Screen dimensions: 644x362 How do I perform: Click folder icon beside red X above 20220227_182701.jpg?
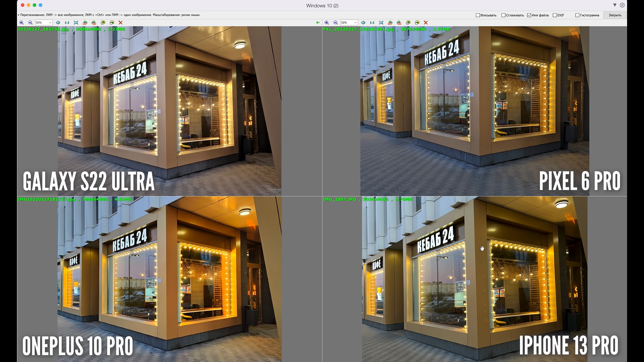point(112,23)
